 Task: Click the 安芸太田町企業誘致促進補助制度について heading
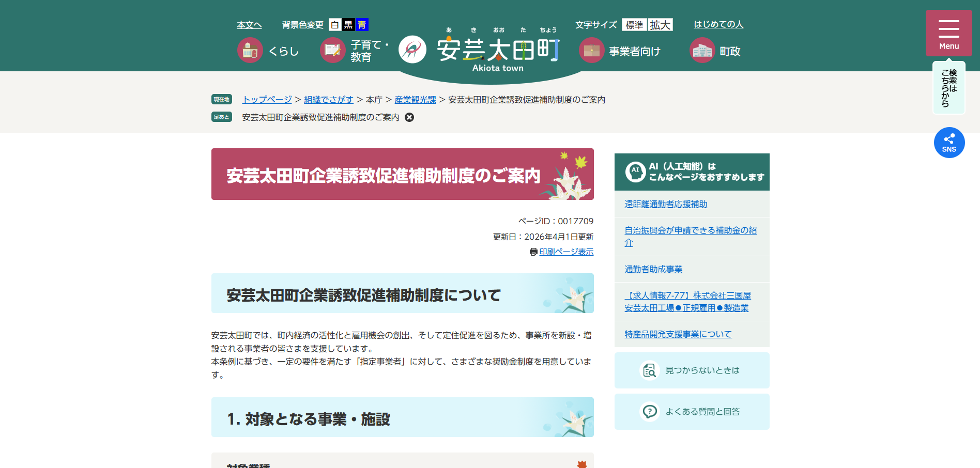click(402, 293)
